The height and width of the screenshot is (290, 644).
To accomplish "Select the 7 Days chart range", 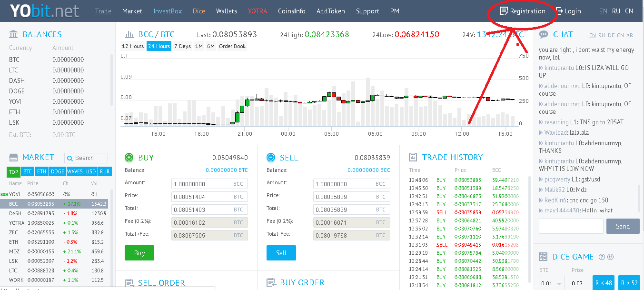I will pos(182,46).
